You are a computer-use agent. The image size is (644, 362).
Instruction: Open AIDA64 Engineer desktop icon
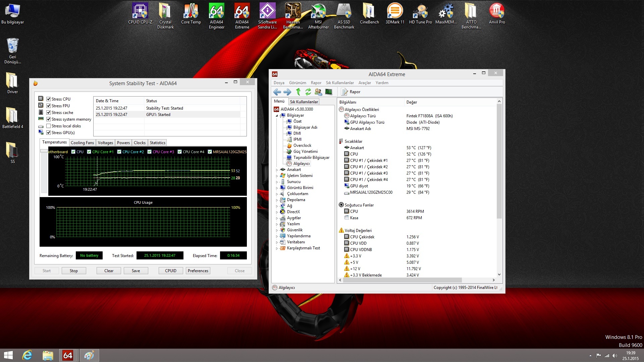(216, 16)
